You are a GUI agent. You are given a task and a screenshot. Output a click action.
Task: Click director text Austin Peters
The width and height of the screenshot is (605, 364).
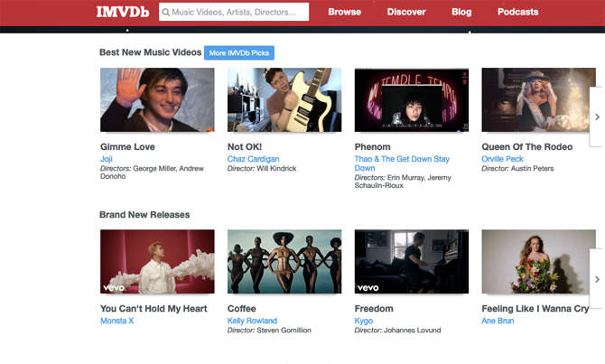(532, 169)
